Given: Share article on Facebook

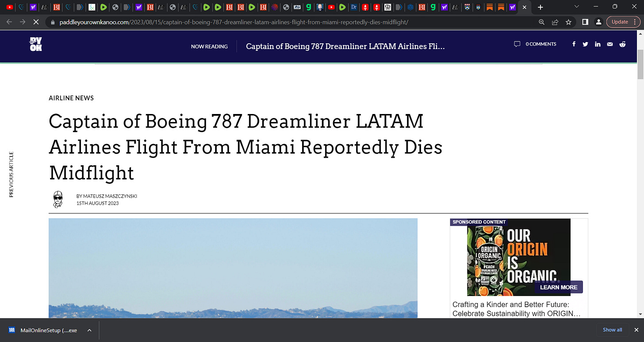Looking at the screenshot, I should [574, 44].
